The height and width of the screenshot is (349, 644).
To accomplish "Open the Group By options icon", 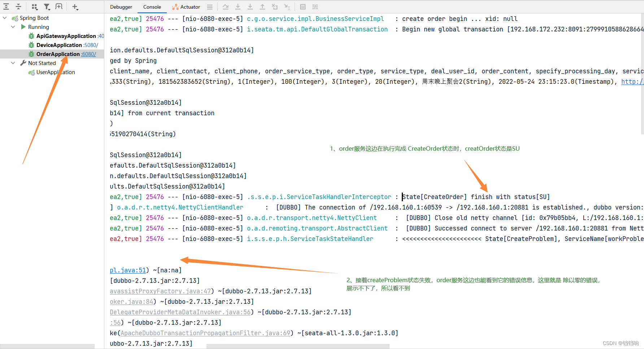I will click(x=35, y=7).
